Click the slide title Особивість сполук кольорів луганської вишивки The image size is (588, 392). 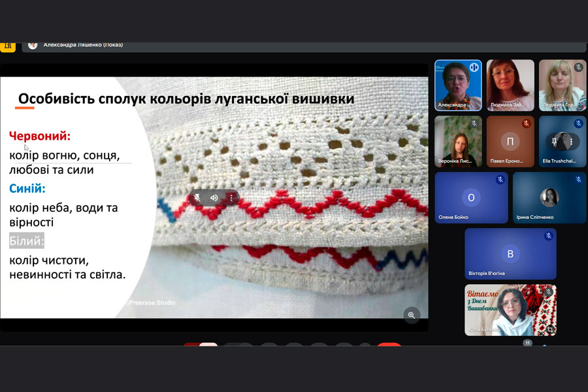[x=186, y=99]
